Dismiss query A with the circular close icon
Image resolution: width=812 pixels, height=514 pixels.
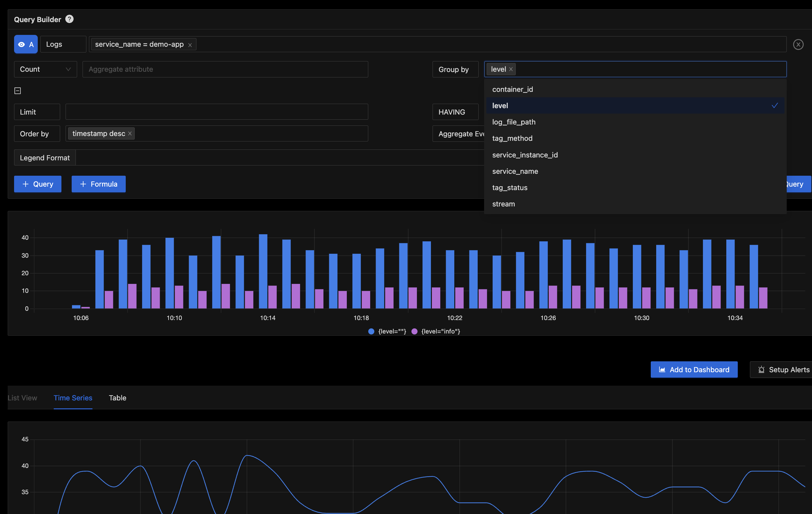pyautogui.click(x=798, y=44)
